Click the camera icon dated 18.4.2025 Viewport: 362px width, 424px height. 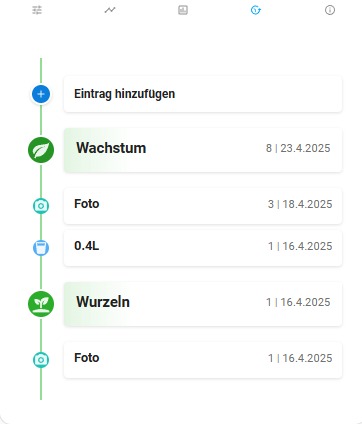pos(41,206)
